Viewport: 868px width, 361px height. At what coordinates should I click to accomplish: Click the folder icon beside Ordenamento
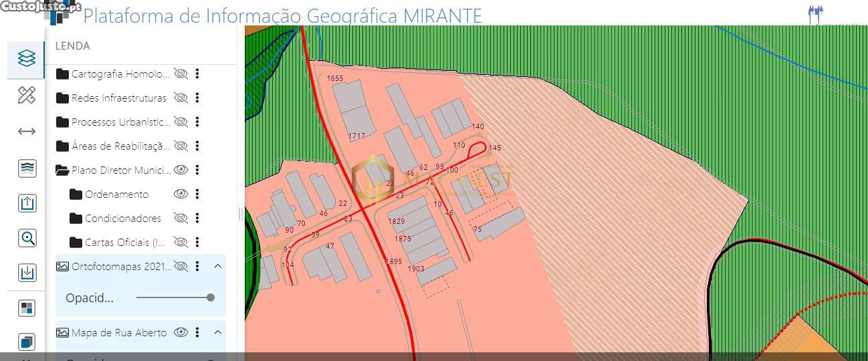(x=76, y=194)
